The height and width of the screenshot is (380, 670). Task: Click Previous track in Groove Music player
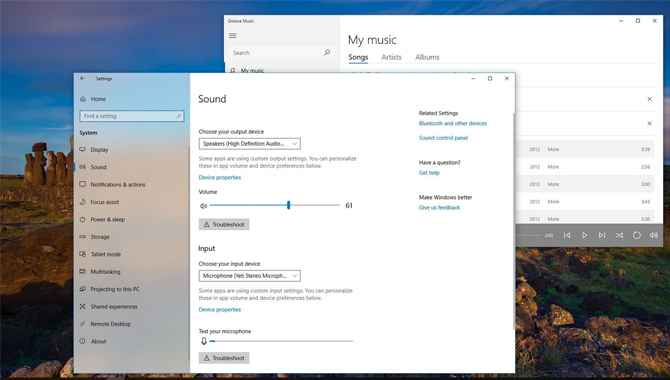pos(567,236)
